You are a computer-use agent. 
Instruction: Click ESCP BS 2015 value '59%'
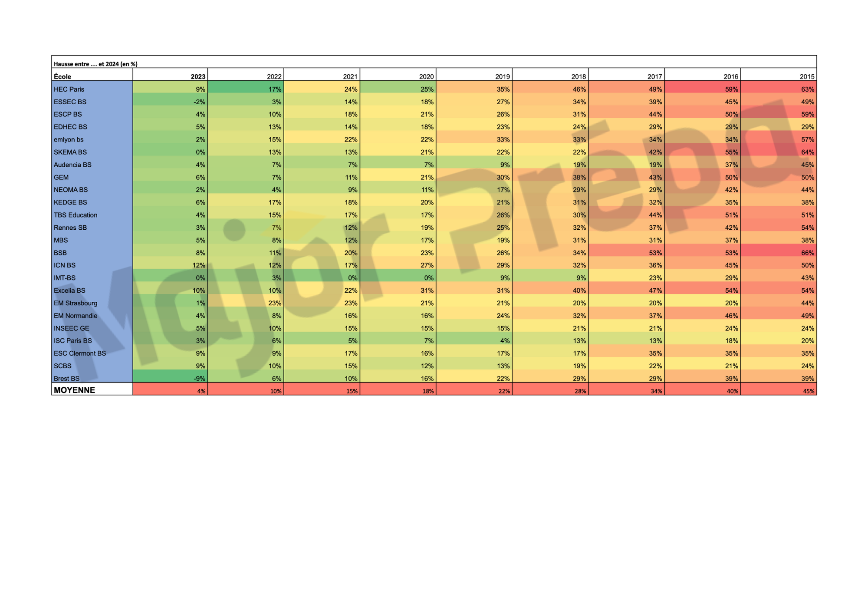808,114
